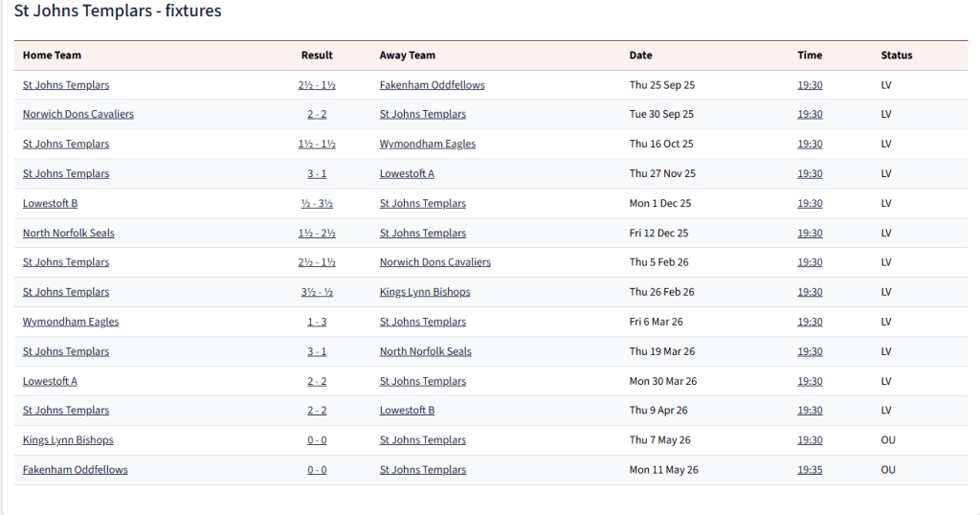The width and height of the screenshot is (980, 515).
Task: Click Kings Lynn Bishops home team link
Action: point(68,440)
